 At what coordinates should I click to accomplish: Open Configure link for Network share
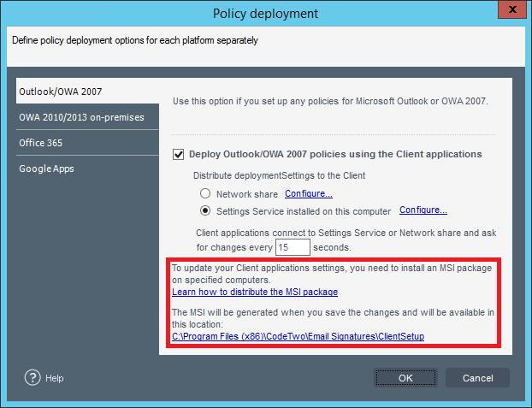point(309,193)
